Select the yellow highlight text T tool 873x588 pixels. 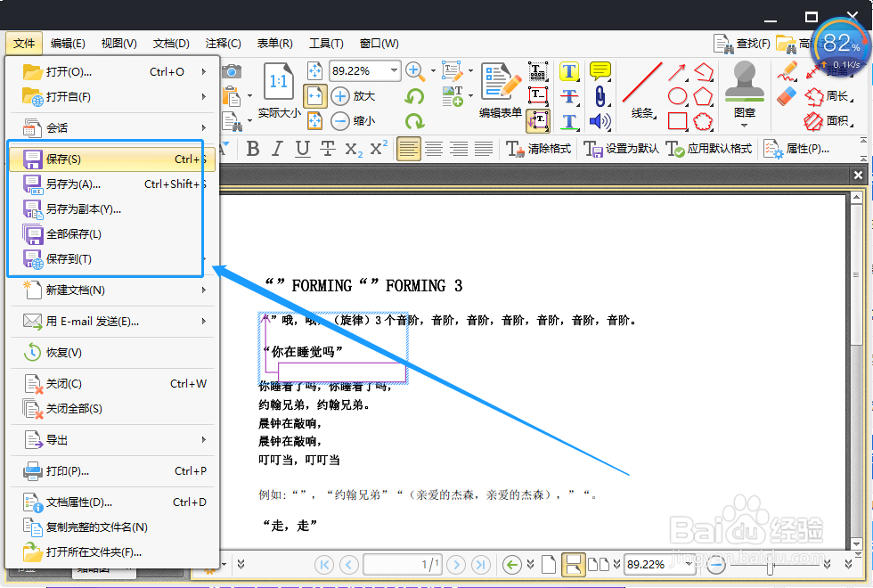pyautogui.click(x=569, y=71)
